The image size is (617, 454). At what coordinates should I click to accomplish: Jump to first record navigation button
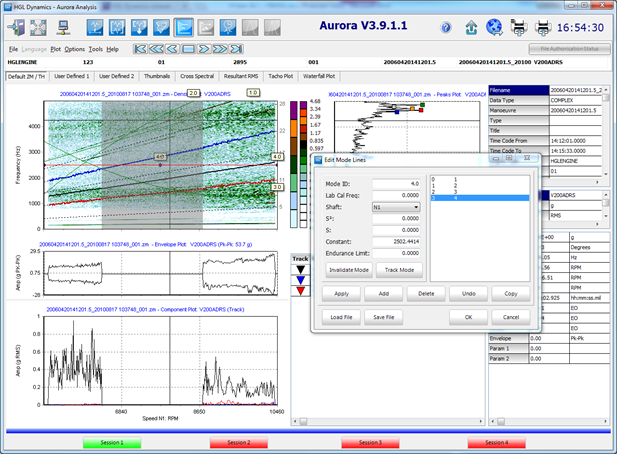(140, 49)
